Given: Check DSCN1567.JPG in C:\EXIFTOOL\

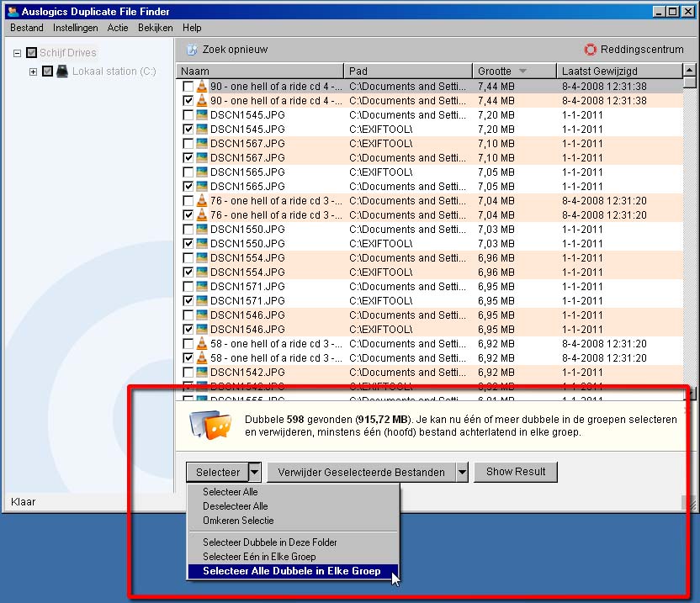Looking at the screenshot, I should pos(188,143).
